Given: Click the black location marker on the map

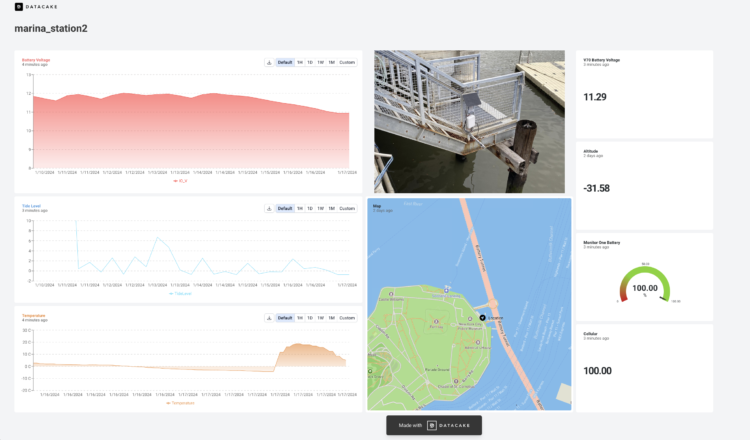Looking at the screenshot, I should [x=483, y=318].
